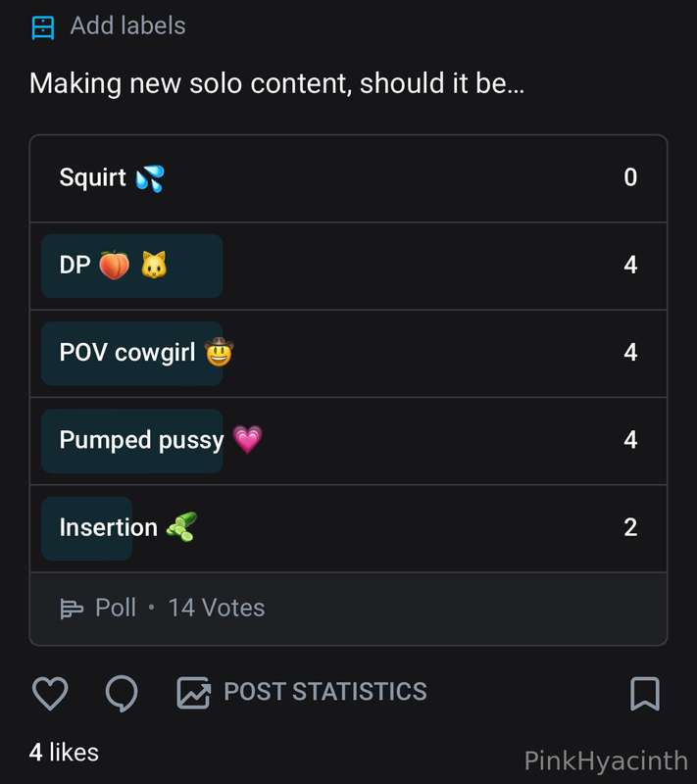Click the PinkHyacinth watermark
Screen dimensions: 697x784
(x=606, y=761)
